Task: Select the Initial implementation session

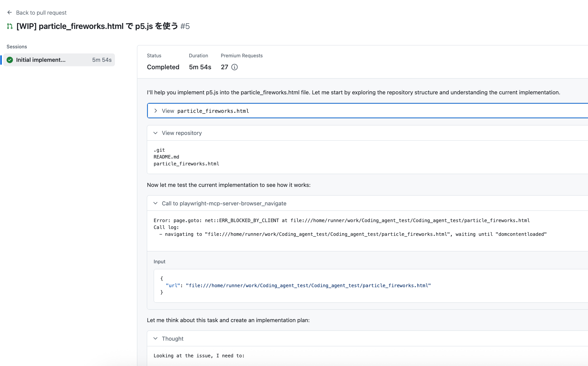Action: coord(41,60)
